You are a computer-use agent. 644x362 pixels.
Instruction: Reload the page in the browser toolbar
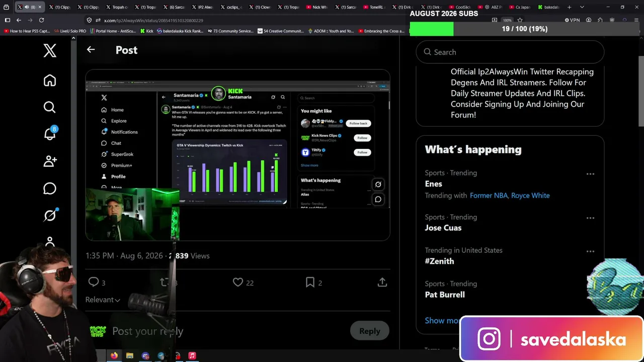pos(41,20)
